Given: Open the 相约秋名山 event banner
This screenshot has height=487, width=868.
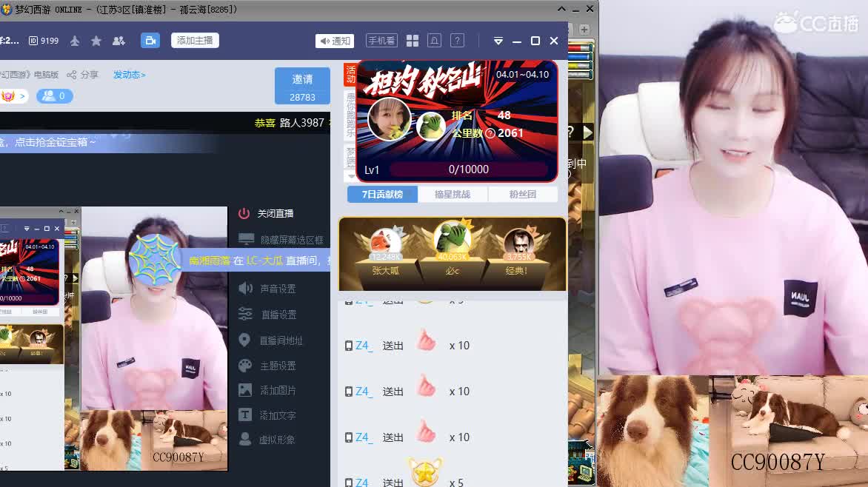Looking at the screenshot, I should (457, 121).
